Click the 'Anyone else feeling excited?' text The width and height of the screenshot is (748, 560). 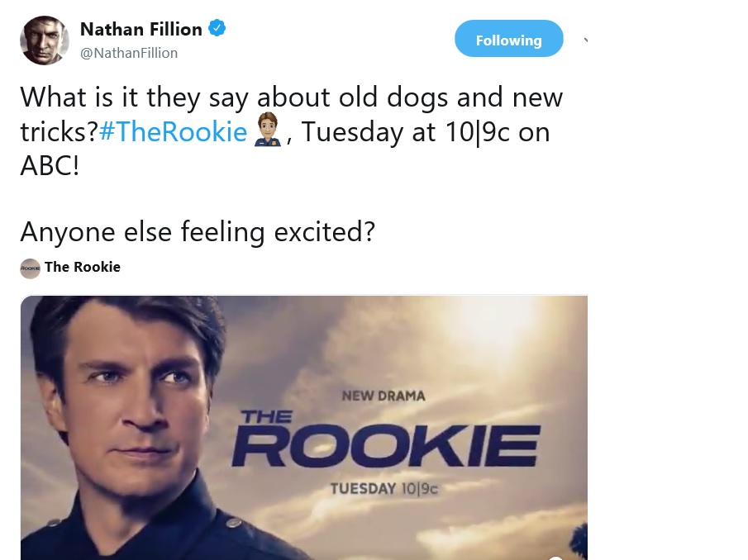click(198, 232)
